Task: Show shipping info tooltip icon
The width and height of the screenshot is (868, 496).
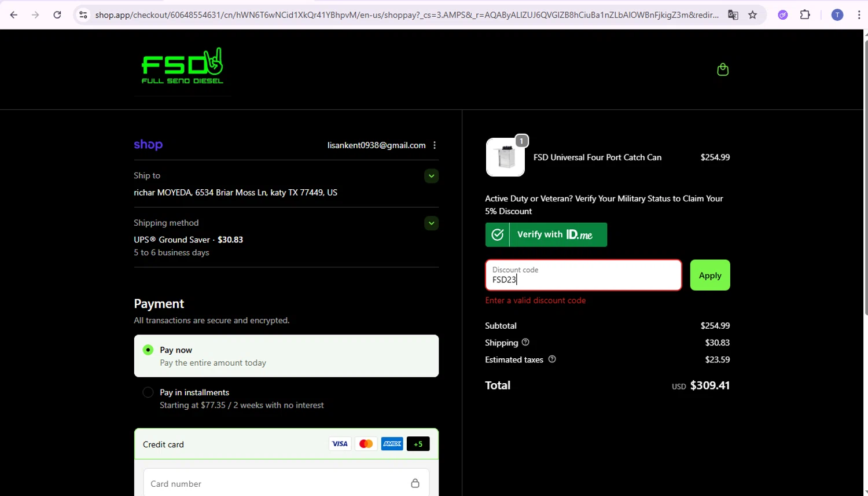Action: pyautogui.click(x=525, y=342)
